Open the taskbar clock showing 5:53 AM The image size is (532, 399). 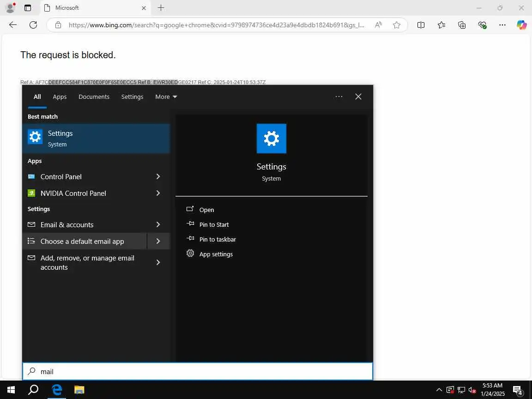(x=493, y=390)
